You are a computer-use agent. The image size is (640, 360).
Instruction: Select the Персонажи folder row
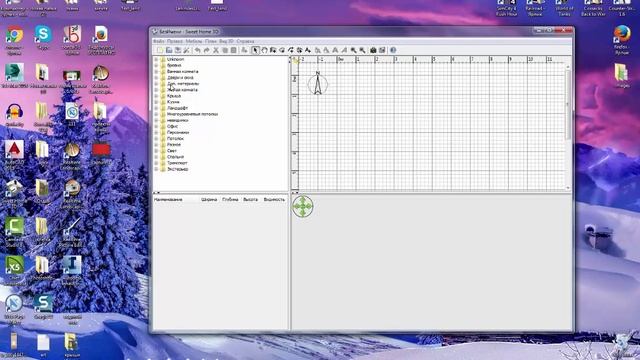[174, 133]
